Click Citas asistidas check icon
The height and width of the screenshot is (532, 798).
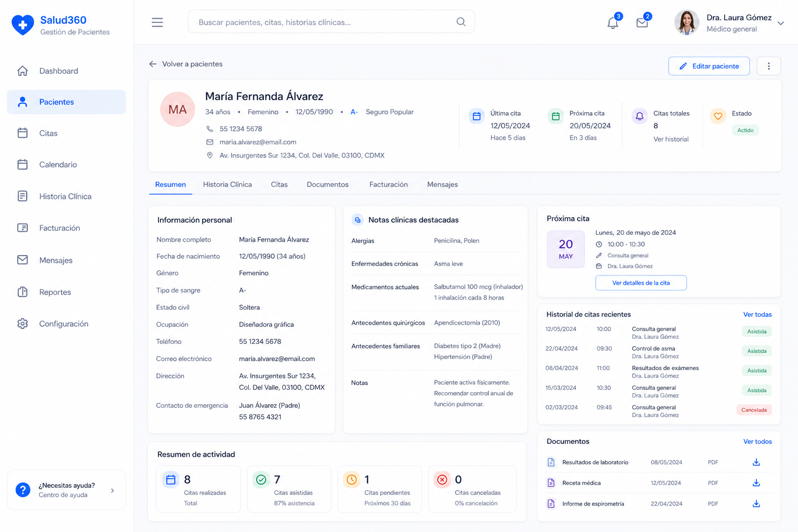point(261,480)
